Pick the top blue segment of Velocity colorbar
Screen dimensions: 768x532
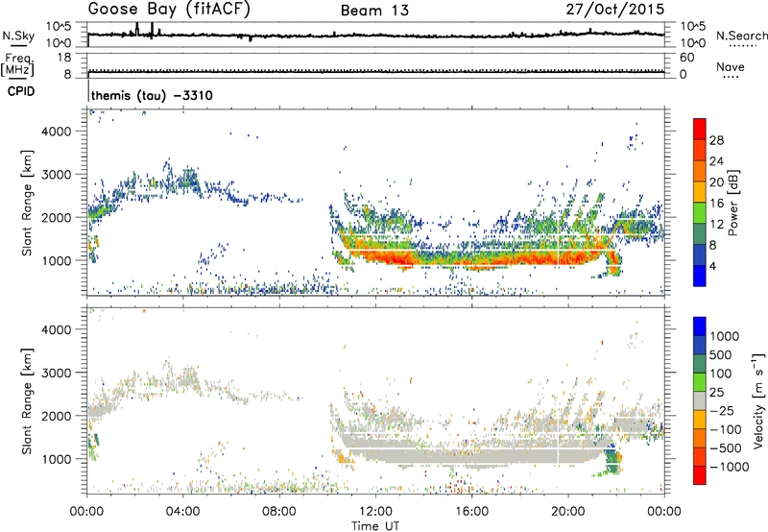700,326
